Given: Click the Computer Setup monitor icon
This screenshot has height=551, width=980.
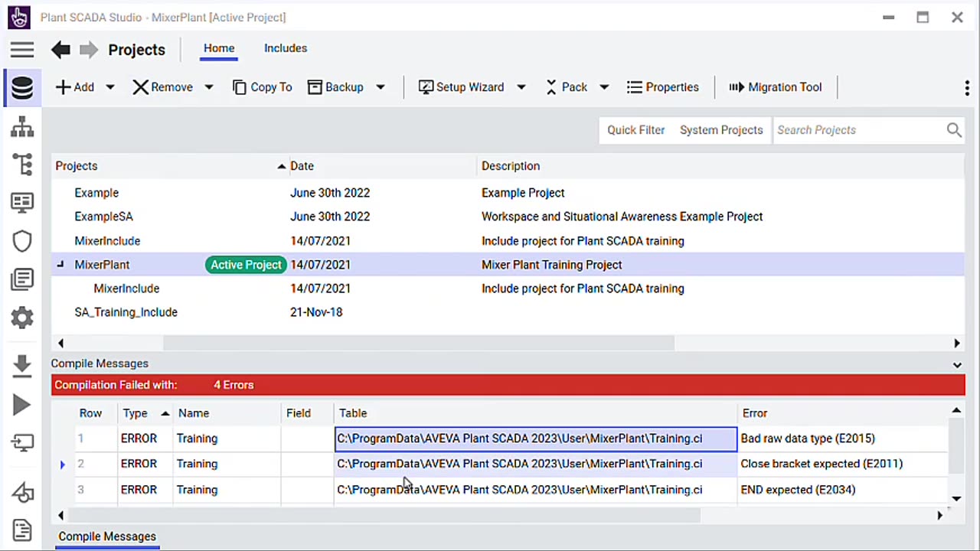Looking at the screenshot, I should (21, 443).
